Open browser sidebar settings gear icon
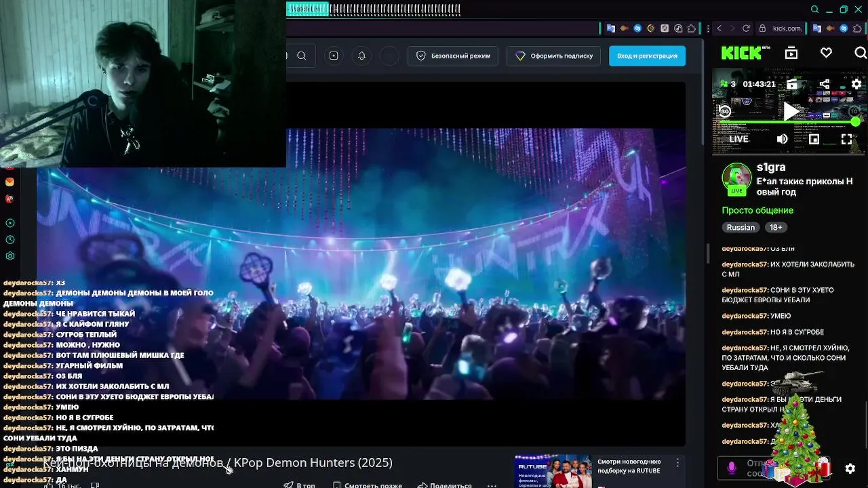This screenshot has height=488, width=868. [x=9, y=256]
